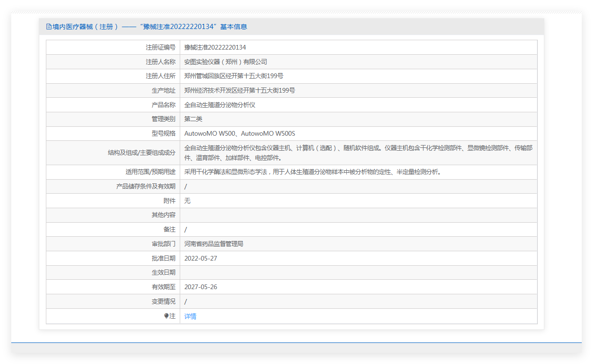Select 郑州经济技术开发区经开第十五大街199号 text

[x=240, y=90]
